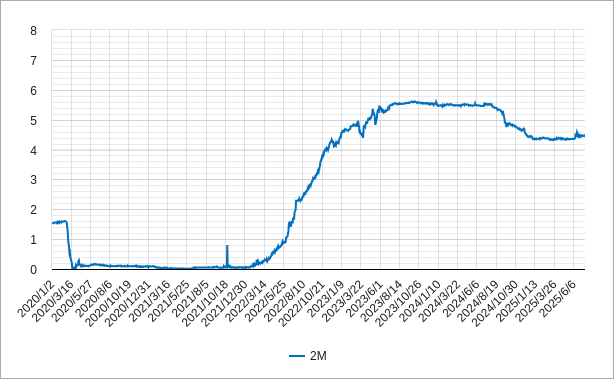615x380 pixels.
Task: Select y-axis value 5
Action: pos(33,121)
